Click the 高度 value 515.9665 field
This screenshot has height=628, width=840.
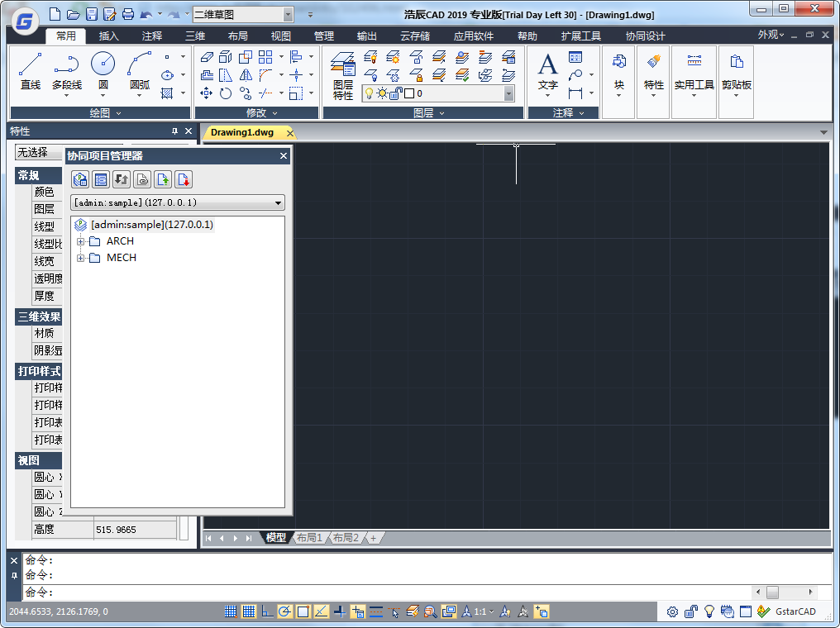135,530
